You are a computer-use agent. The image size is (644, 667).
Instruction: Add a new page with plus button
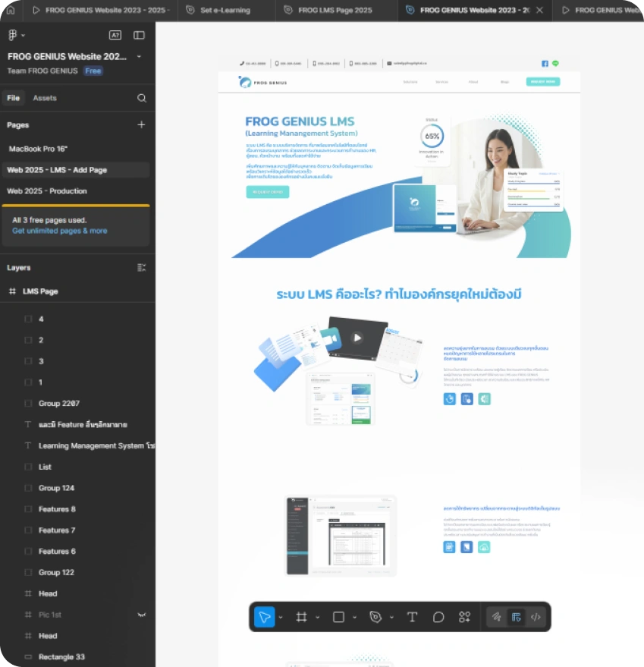[141, 124]
